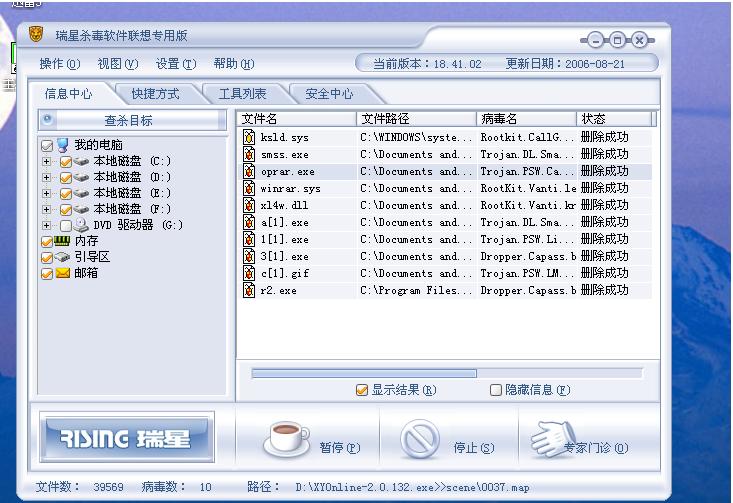Click the boot sector icon next to 引导区

62,257
